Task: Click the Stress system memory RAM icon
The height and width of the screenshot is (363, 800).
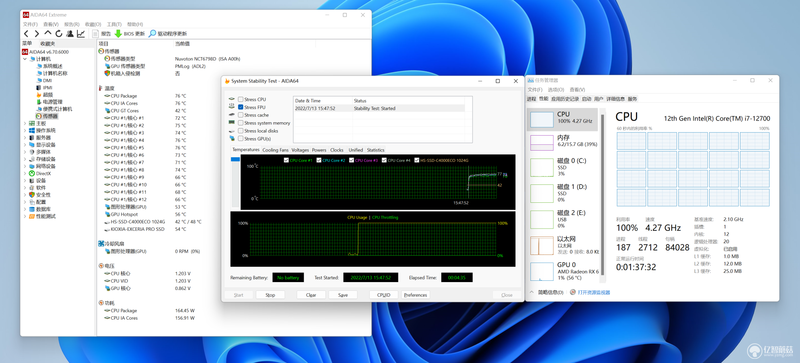Action: 232,123
